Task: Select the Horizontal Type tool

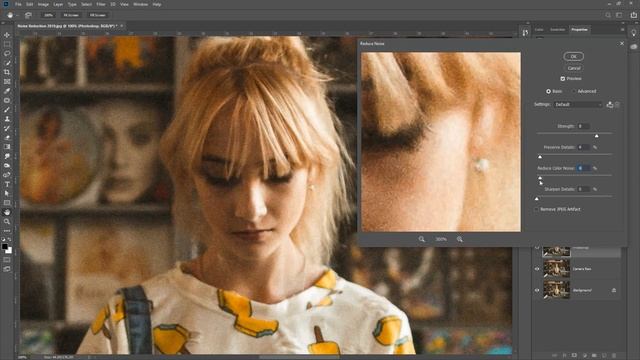Action: click(x=7, y=184)
